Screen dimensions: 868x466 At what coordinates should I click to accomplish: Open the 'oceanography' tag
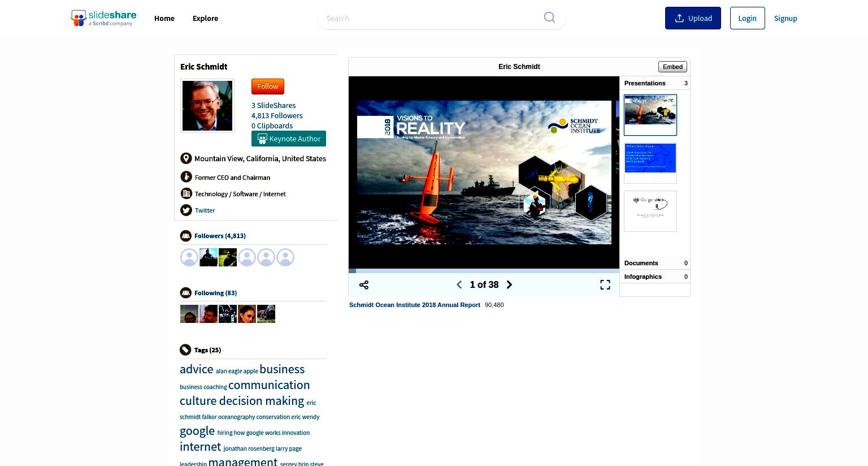(x=236, y=417)
